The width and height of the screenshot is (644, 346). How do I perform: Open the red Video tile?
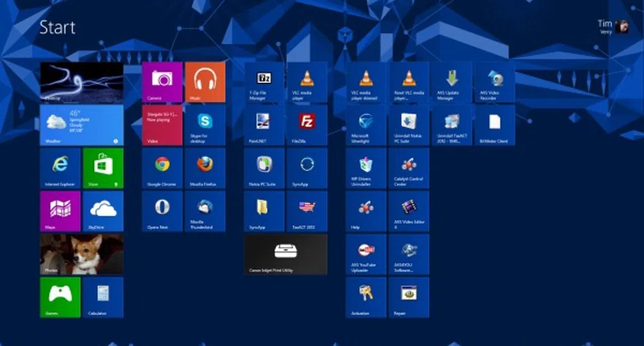162,125
